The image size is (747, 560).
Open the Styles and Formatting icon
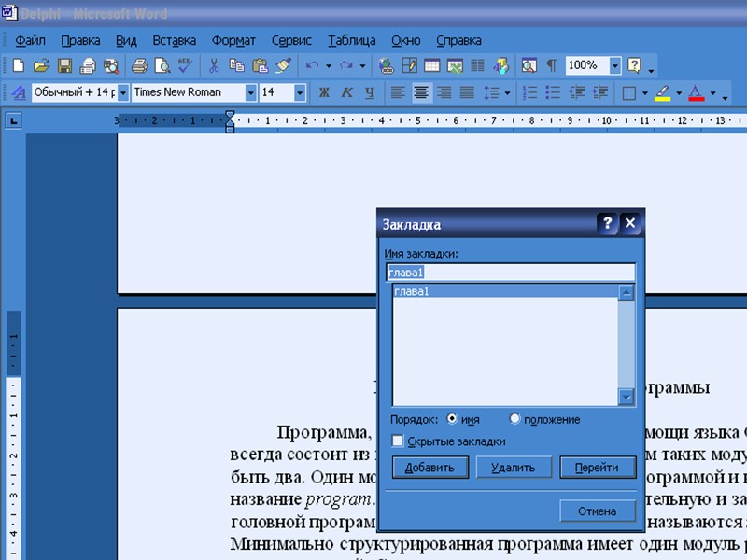[x=19, y=92]
